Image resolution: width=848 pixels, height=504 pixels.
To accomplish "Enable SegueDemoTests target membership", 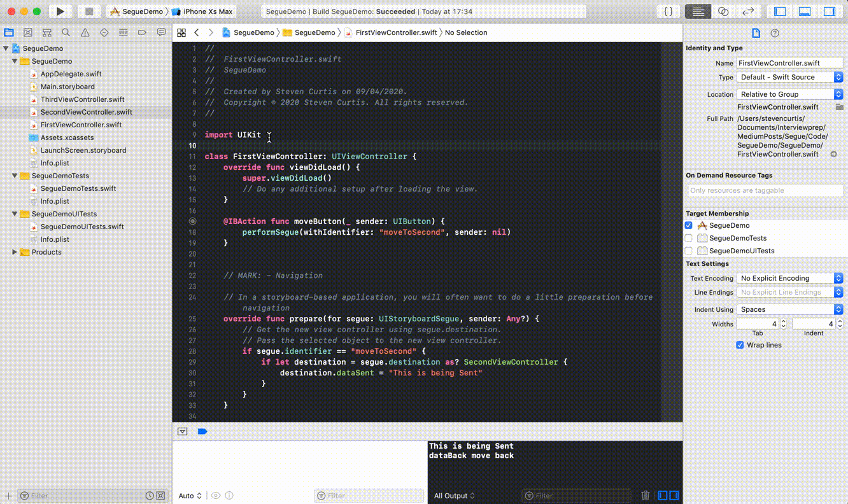I will pos(688,238).
